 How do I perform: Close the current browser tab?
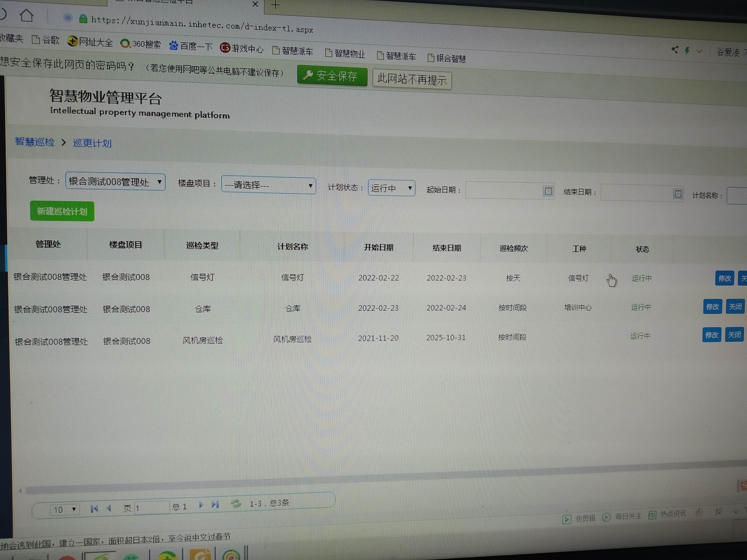pyautogui.click(x=255, y=4)
